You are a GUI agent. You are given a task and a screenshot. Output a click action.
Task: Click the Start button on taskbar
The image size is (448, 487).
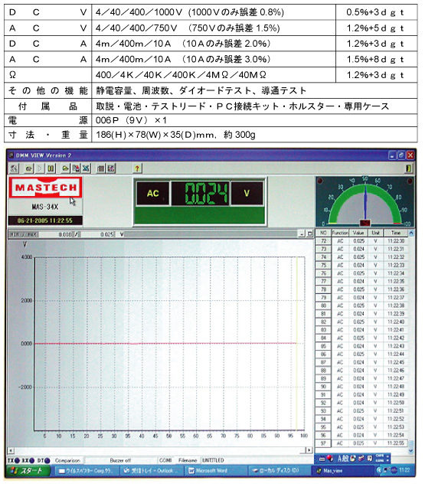tap(28, 471)
